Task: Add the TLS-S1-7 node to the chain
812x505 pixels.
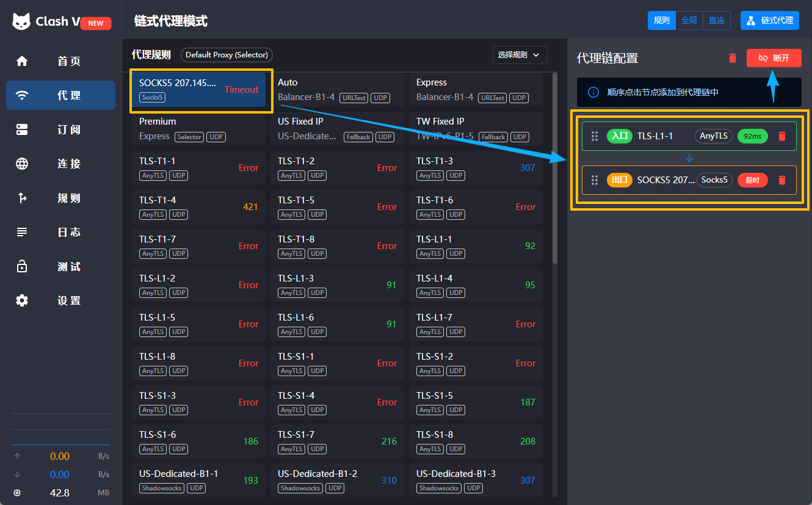Action: coord(337,441)
